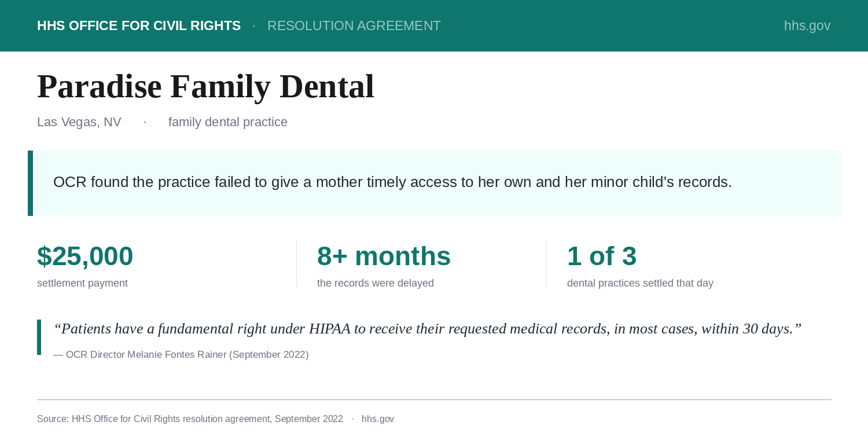
Task: Click the $25,000 settlement figure
Action: (85, 256)
